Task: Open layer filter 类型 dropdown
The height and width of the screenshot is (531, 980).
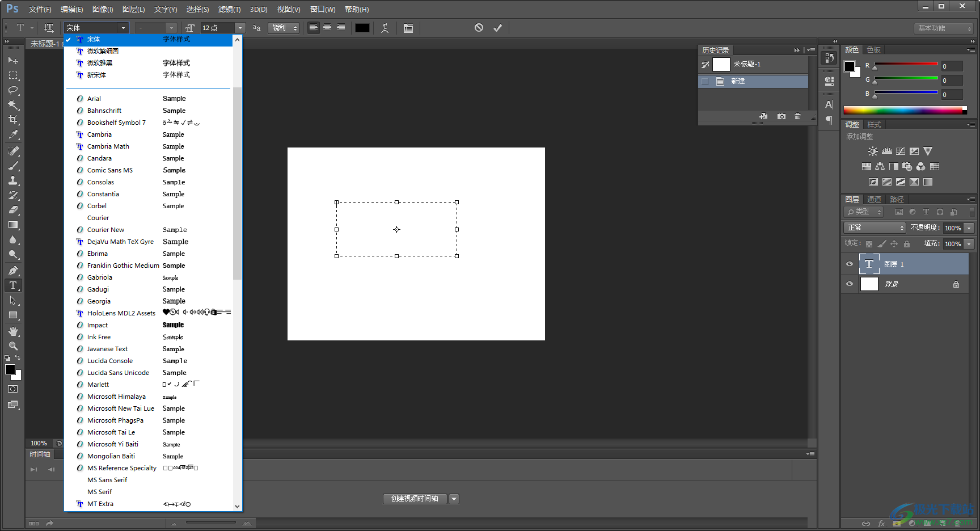Action: point(864,212)
